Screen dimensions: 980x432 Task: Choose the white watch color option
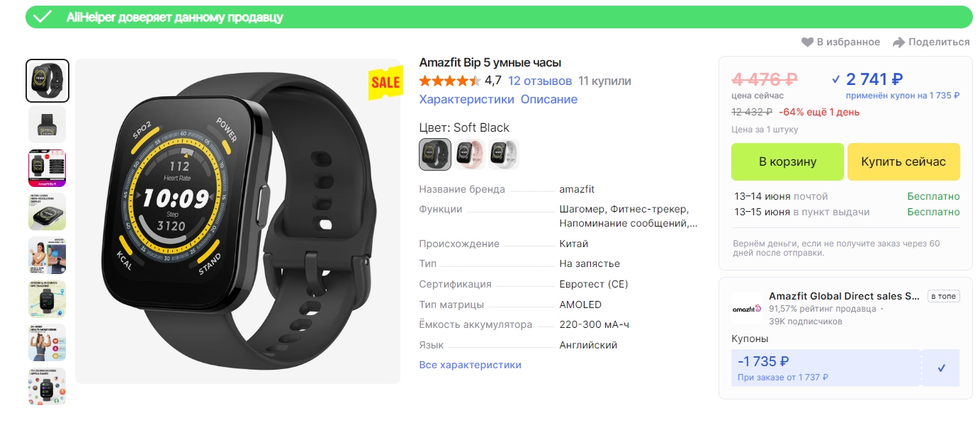504,154
